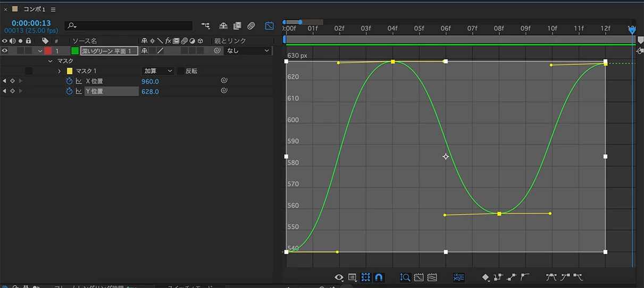Image resolution: width=644 pixels, height=288 pixels.
Task: Close the コンポ 1 tab
Action: click(x=5, y=9)
